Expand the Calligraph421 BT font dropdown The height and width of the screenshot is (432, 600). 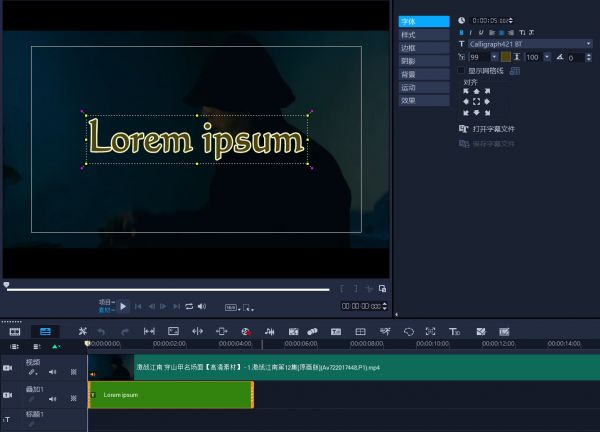point(589,44)
